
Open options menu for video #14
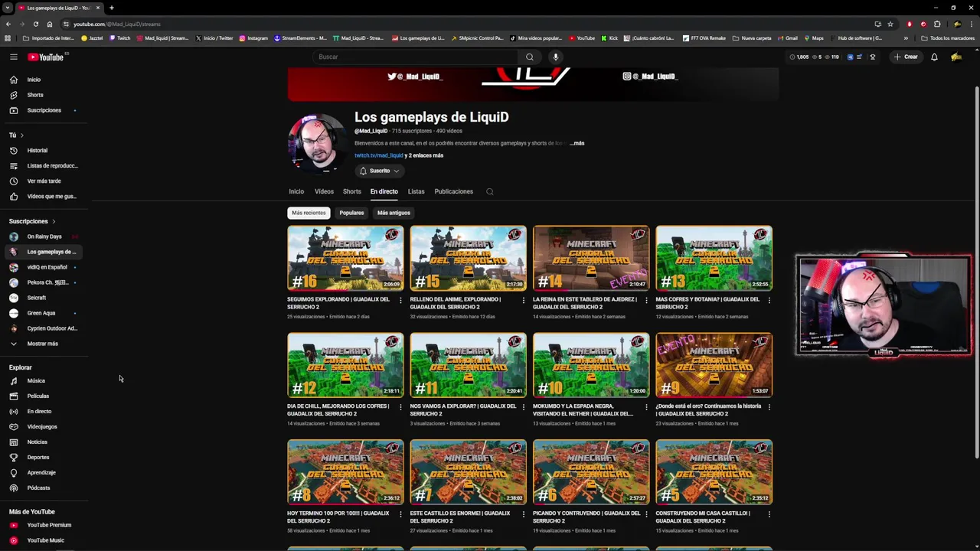pyautogui.click(x=646, y=300)
